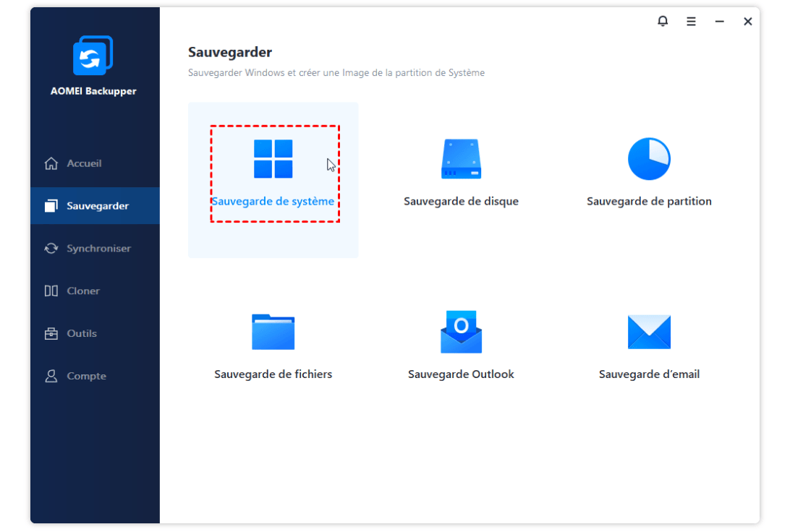Choose Sauvegarde de partition label
The height and width of the screenshot is (532, 790).
(649, 202)
